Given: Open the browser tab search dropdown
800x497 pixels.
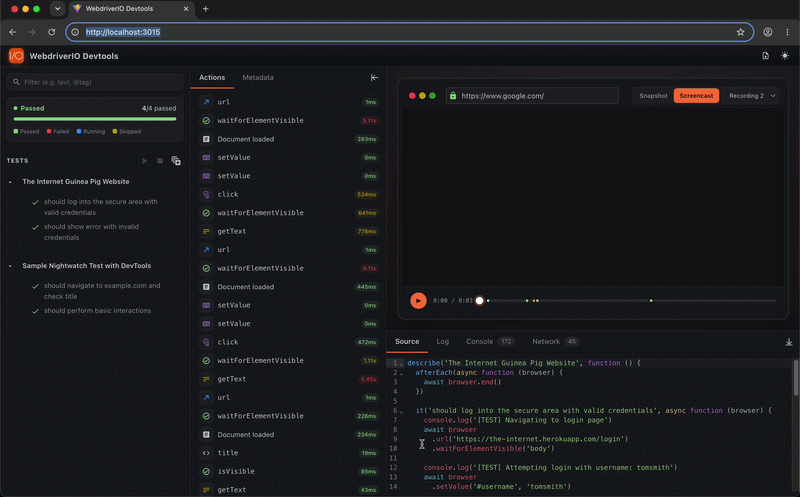Looking at the screenshot, I should [57, 9].
